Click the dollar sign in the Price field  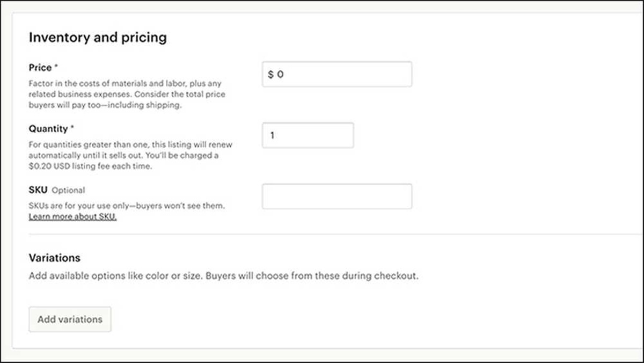pos(271,75)
